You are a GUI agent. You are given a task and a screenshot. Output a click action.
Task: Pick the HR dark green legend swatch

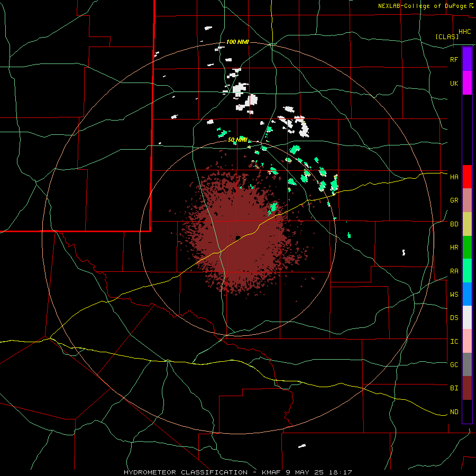tap(467, 247)
